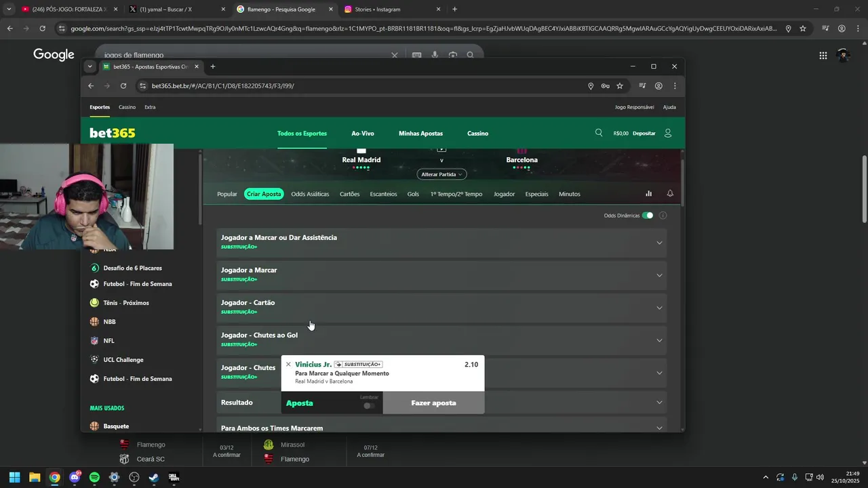Open the bet365 account profile icon
Screen dimensions: 868x488
668,133
